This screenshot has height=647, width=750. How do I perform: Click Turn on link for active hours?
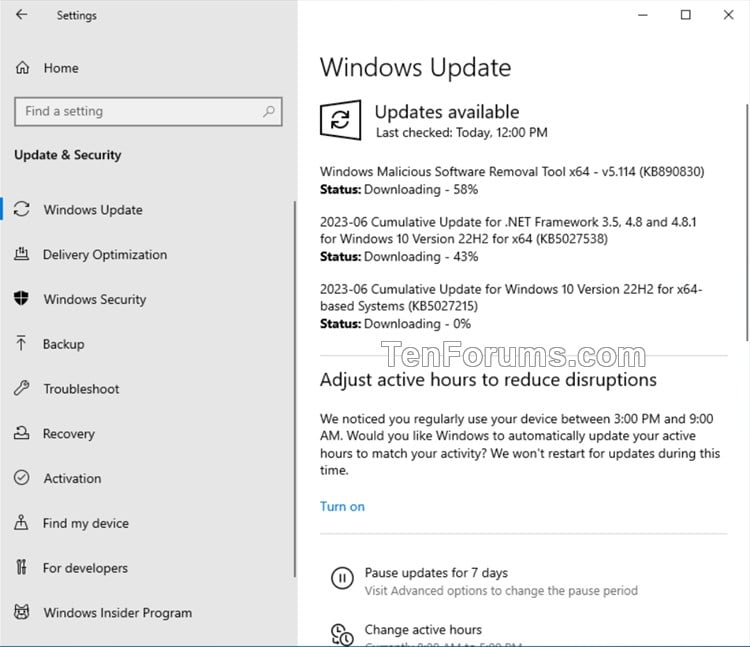point(342,506)
